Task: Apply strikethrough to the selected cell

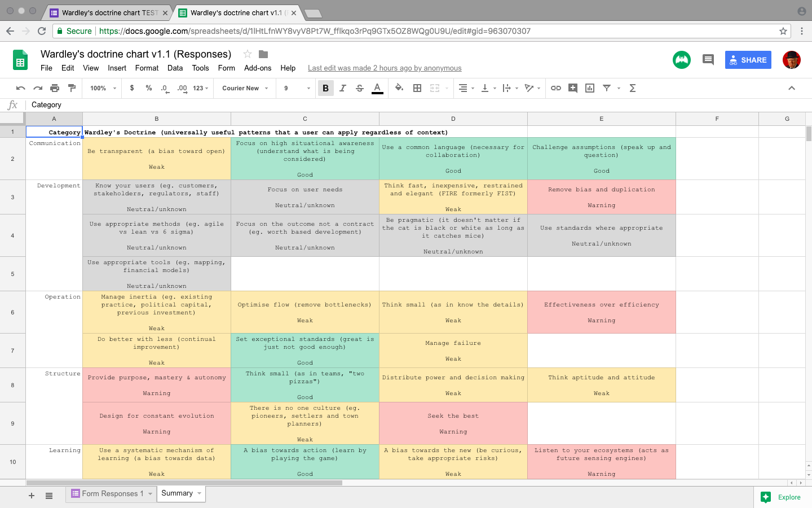Action: (x=360, y=88)
